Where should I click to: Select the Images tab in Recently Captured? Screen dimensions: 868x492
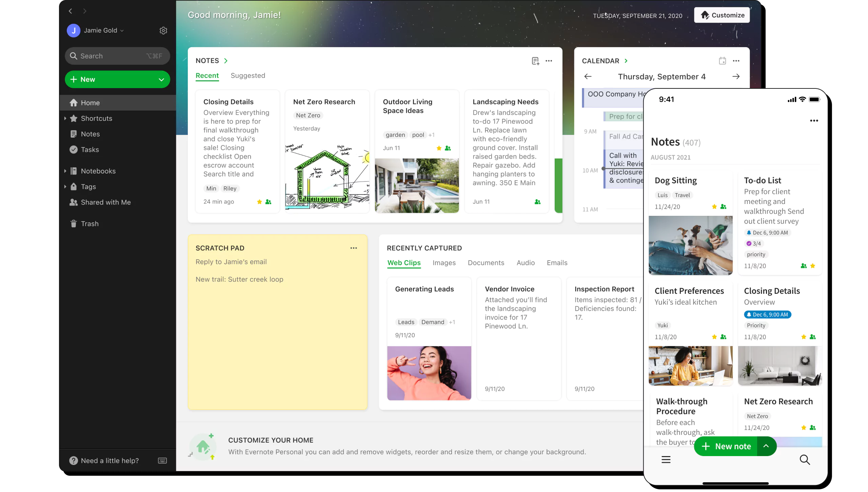444,263
